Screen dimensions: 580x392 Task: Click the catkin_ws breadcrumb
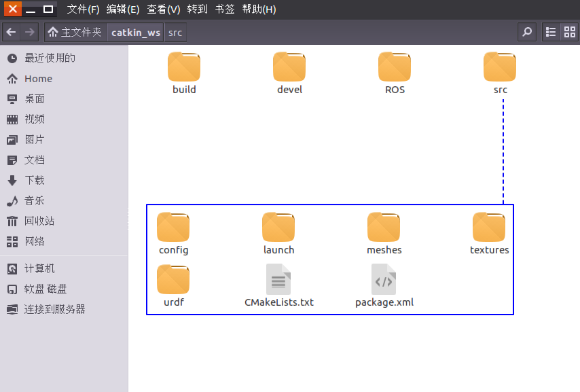[x=136, y=32]
